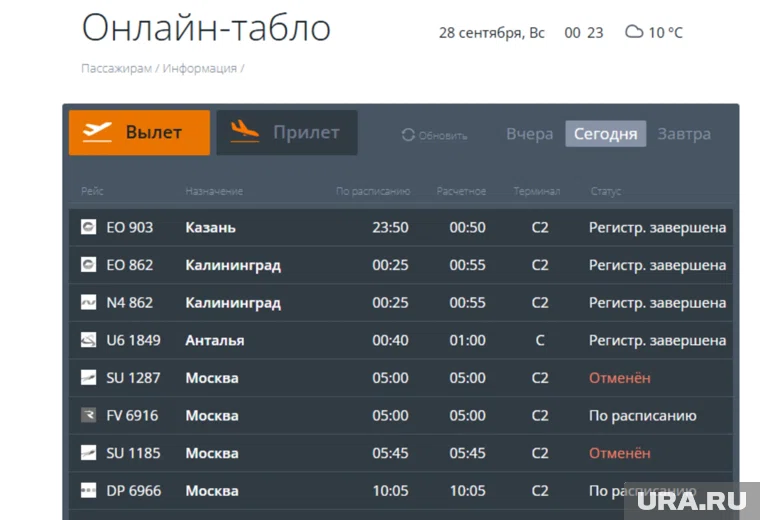Switch to the Вылет departures tab

[139, 132]
